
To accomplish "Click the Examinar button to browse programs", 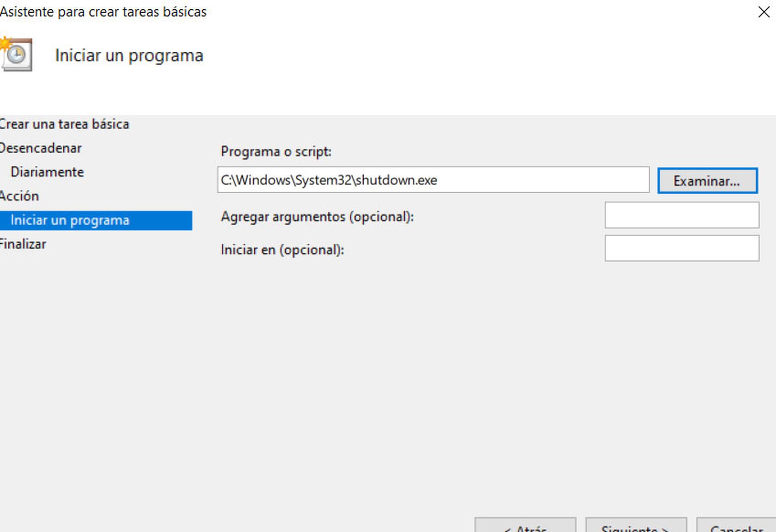I will [x=707, y=180].
